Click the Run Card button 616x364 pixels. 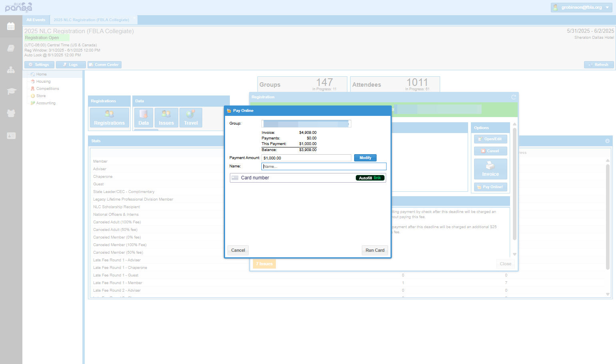(375, 250)
